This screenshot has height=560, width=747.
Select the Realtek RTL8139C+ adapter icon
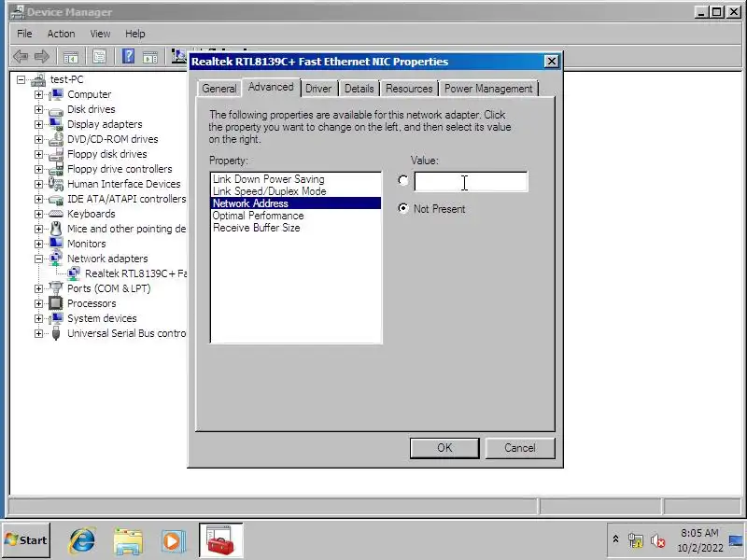[74, 273]
